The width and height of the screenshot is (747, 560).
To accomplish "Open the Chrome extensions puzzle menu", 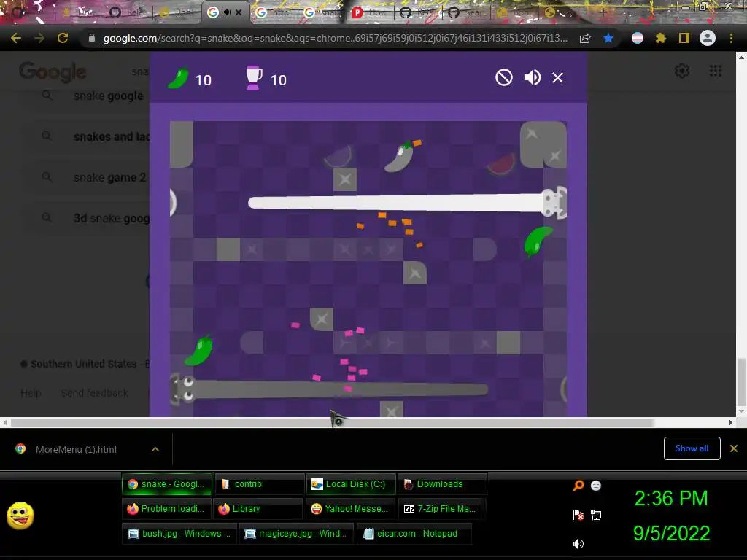I will [660, 38].
